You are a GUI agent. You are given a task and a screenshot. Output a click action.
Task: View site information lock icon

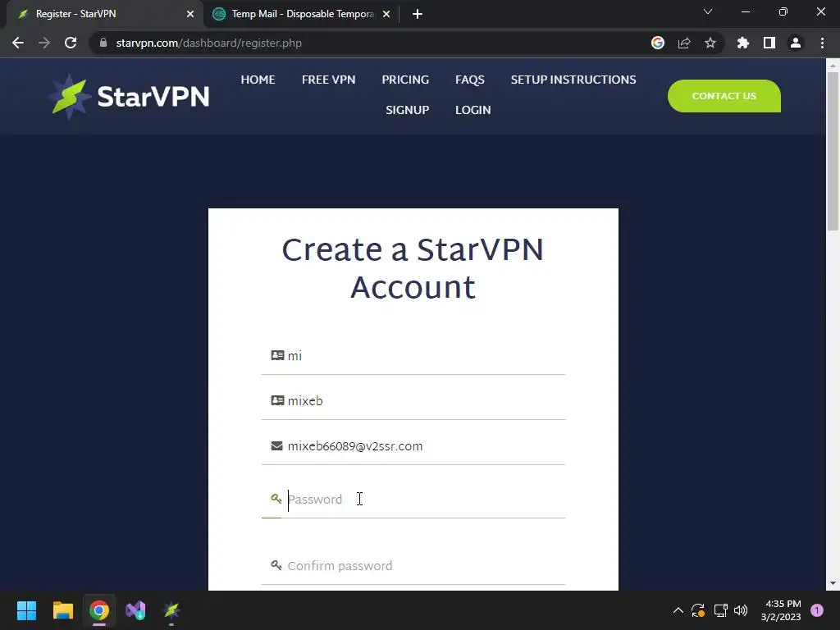click(103, 43)
